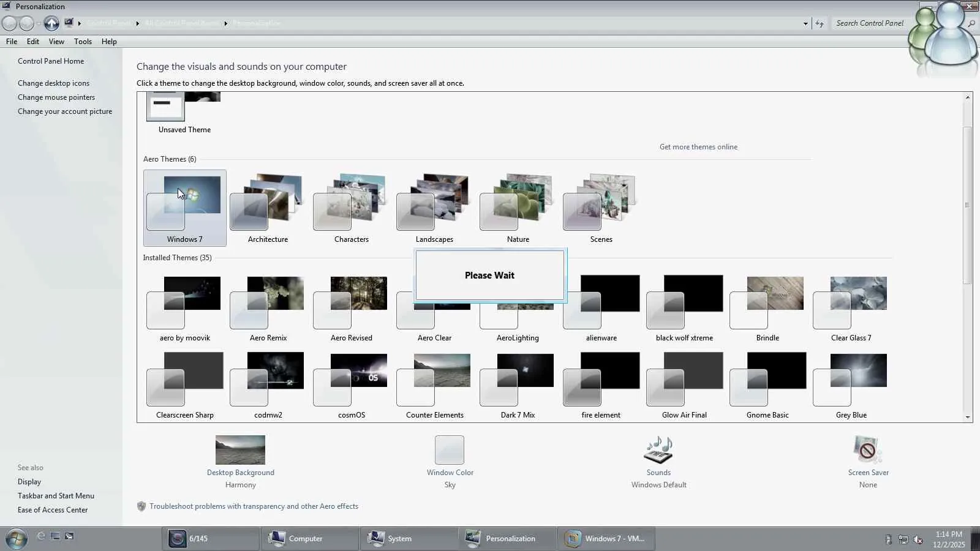Open the File menu
Image resolution: width=980 pixels, height=551 pixels.
point(12,42)
